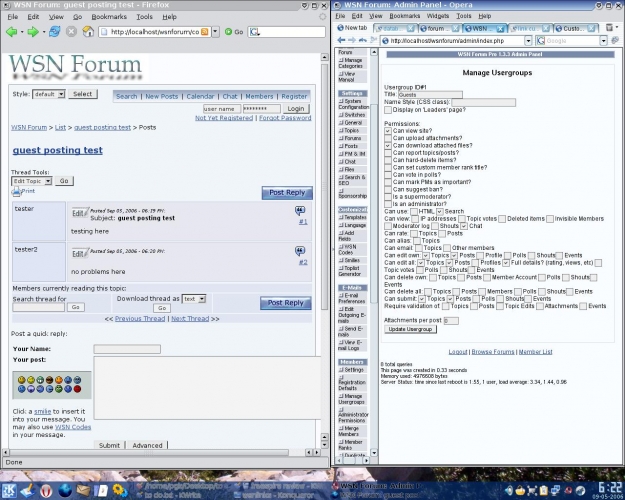
Task: Click the Forgot Password link
Action: (x=284, y=118)
